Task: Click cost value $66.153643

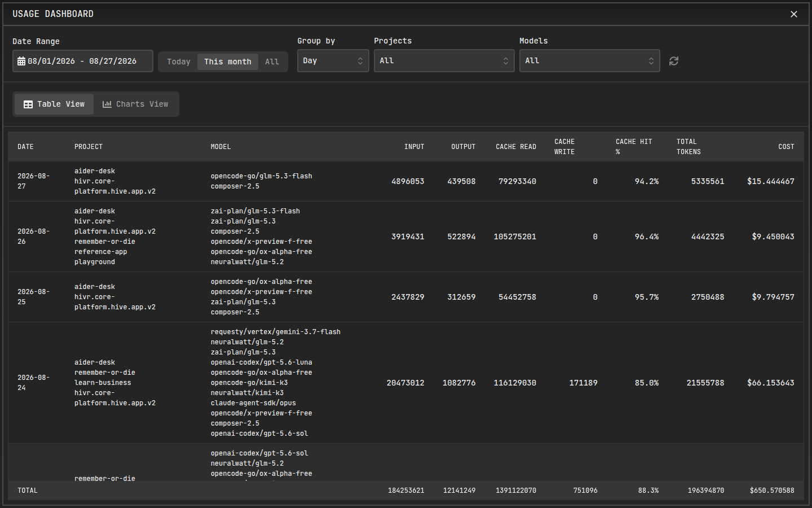Action: (x=770, y=383)
